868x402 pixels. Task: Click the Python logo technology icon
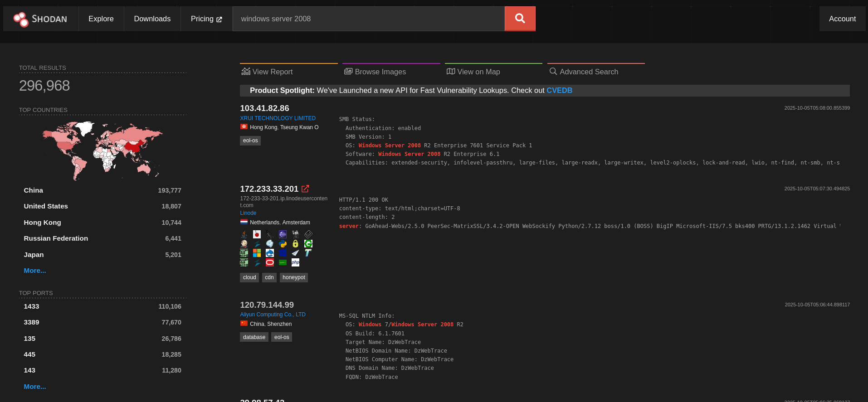pos(283,243)
